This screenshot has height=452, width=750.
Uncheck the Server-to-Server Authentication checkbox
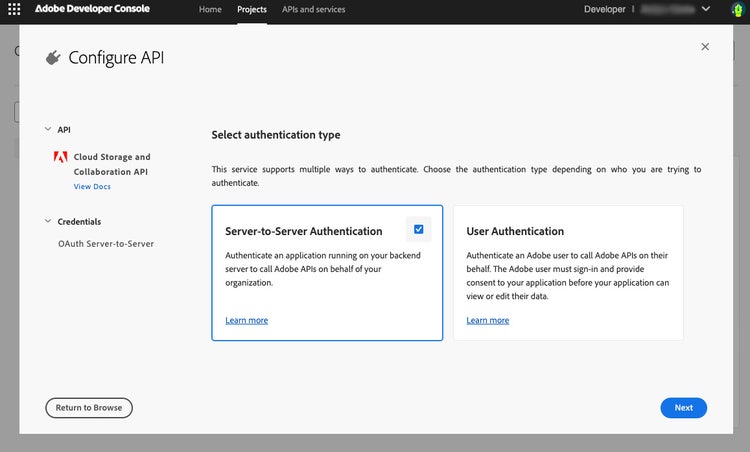tap(418, 229)
